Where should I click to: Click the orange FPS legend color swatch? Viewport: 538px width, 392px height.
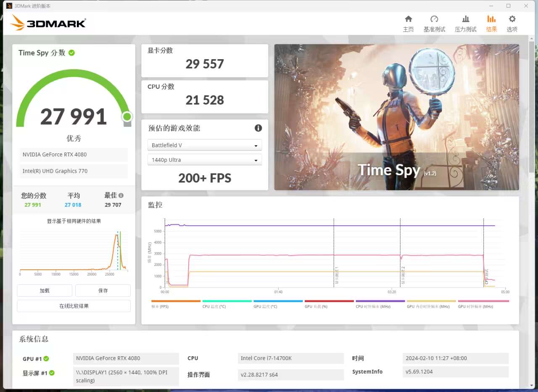click(176, 300)
